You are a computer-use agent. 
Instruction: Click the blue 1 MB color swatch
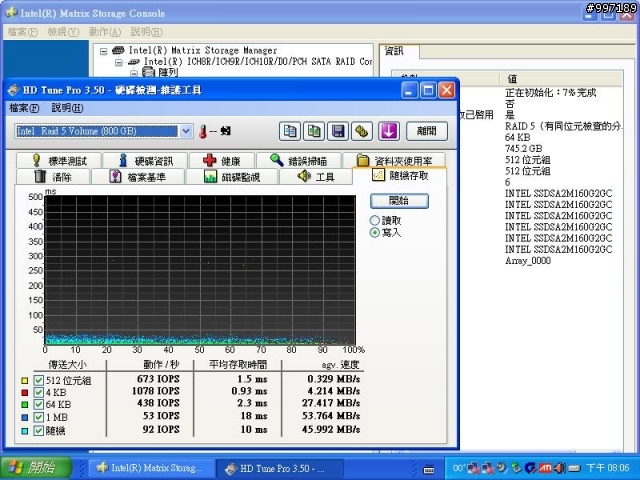(x=24, y=417)
